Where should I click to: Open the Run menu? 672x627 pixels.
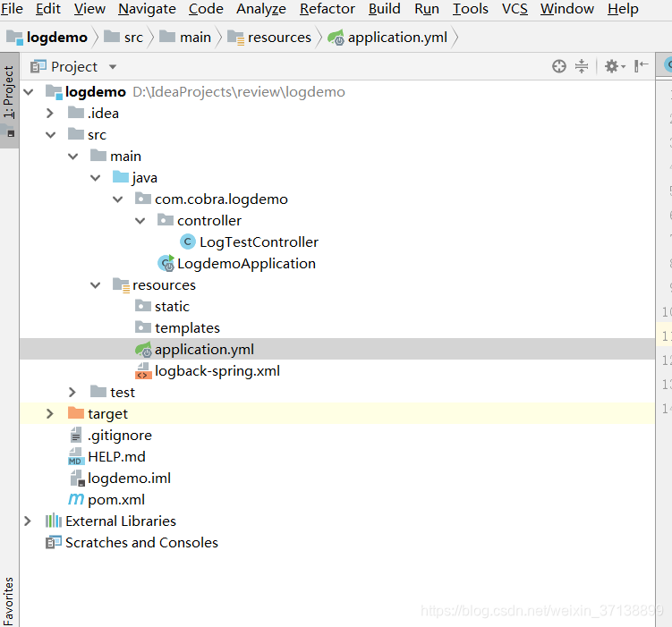[x=427, y=9]
